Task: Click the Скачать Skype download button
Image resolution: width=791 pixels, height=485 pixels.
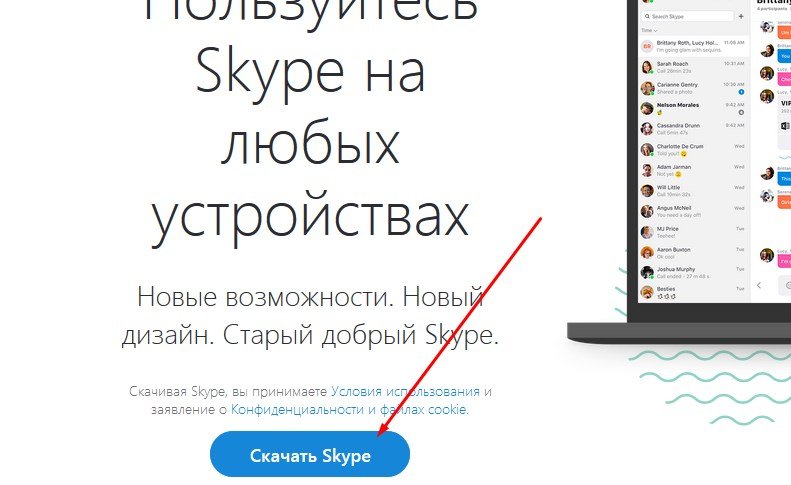Action: tap(310, 454)
